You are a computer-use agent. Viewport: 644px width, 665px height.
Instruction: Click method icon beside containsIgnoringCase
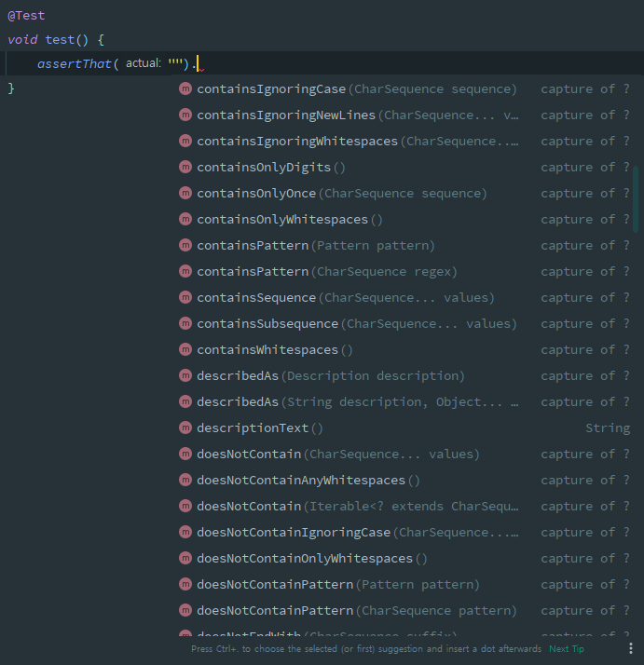pyautogui.click(x=185, y=89)
